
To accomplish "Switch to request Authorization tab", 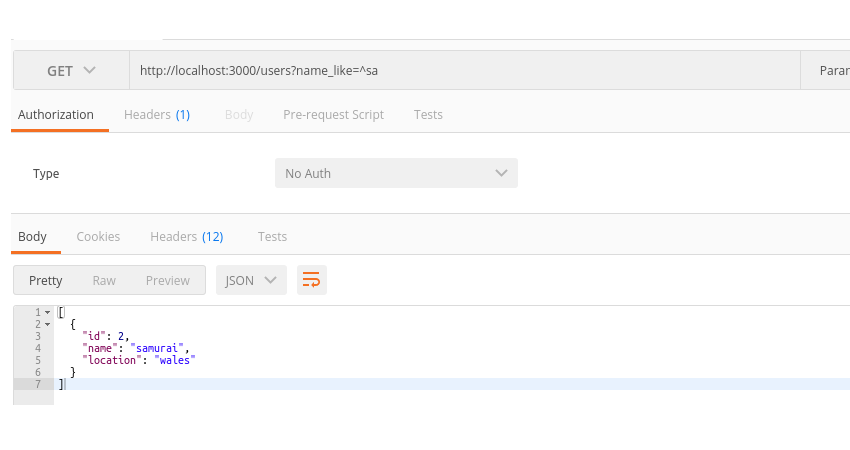I will tap(56, 115).
